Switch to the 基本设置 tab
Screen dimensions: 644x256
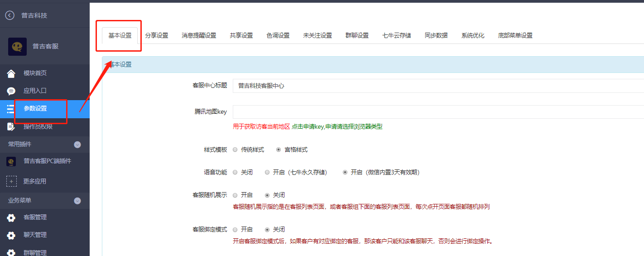pyautogui.click(x=120, y=35)
